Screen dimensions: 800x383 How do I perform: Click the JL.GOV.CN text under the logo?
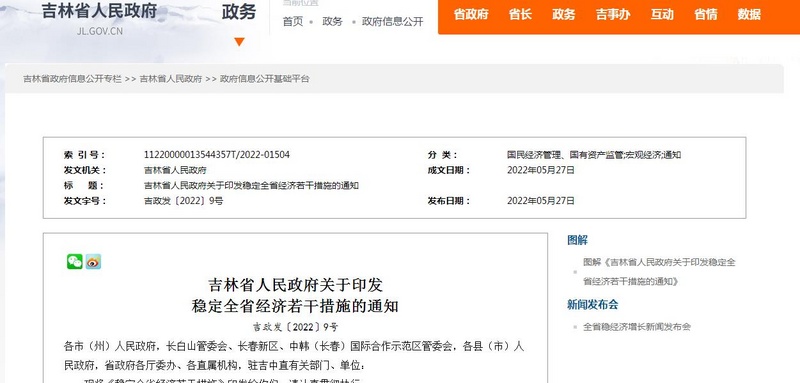[100, 31]
